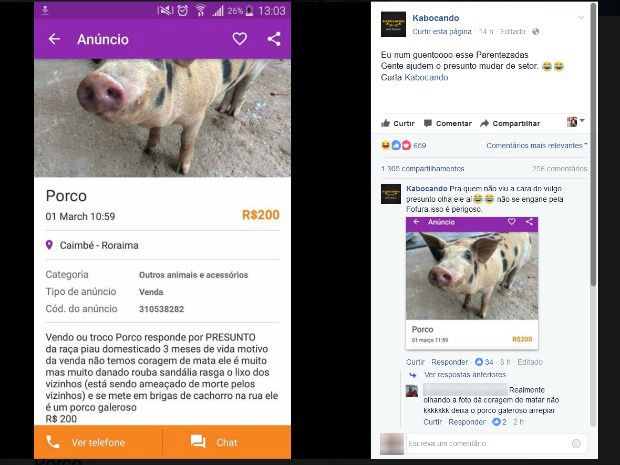Open the 1.305 compartilhamentos link
620x465 pixels.
click(423, 169)
